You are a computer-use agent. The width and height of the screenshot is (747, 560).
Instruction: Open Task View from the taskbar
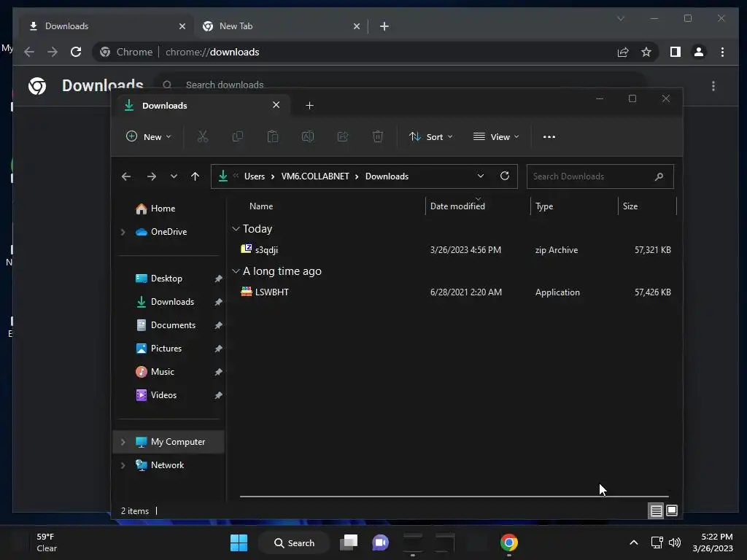[x=349, y=542]
